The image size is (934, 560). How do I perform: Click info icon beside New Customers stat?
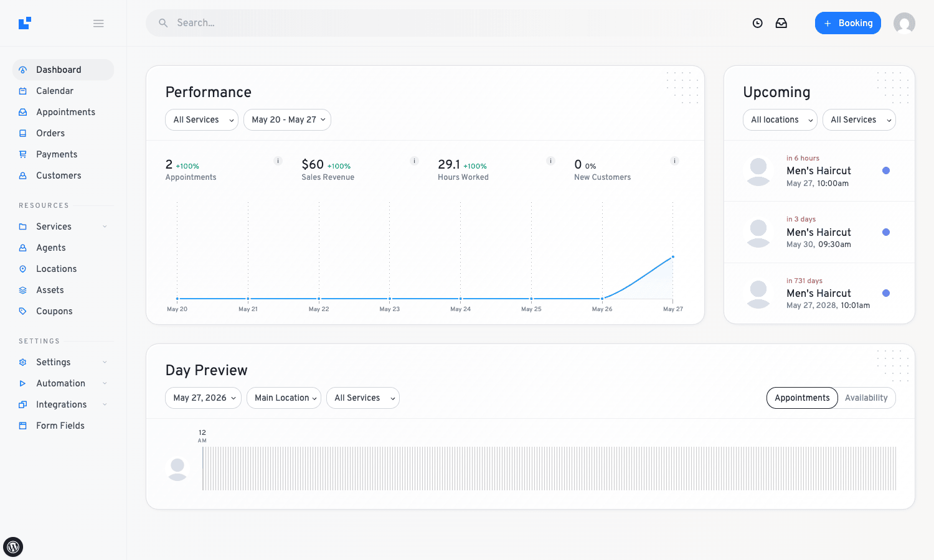point(674,161)
